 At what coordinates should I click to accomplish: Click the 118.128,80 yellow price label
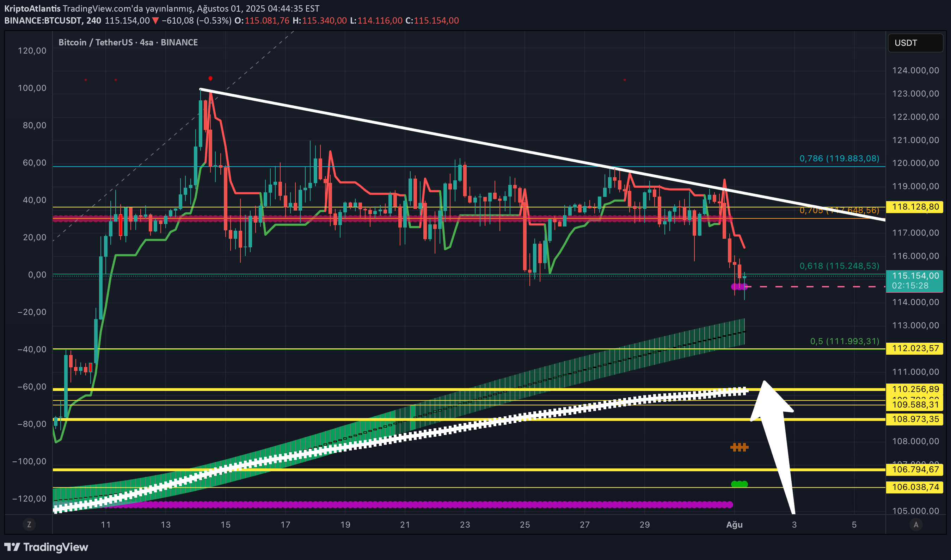point(914,207)
